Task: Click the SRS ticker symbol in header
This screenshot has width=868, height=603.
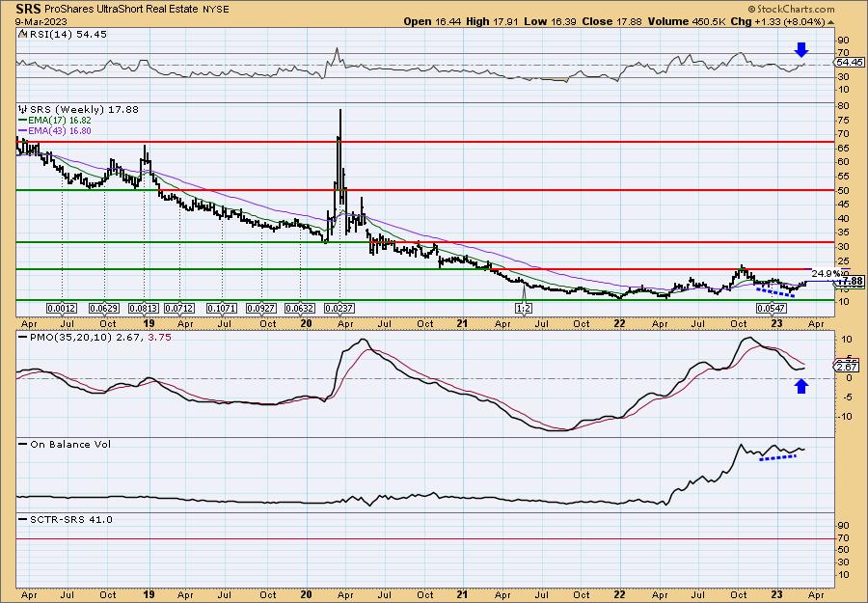Action: click(x=28, y=9)
